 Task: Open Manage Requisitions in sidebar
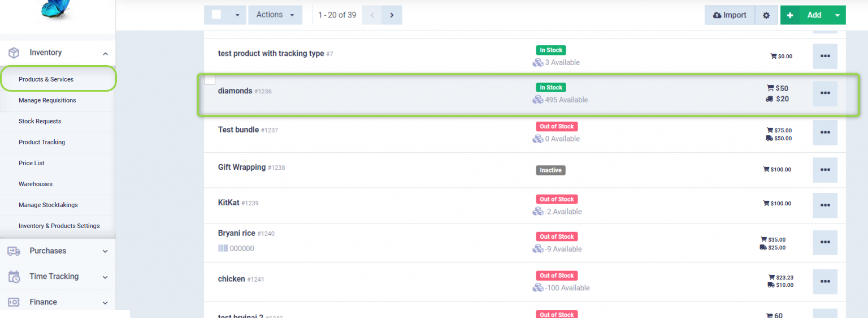click(47, 100)
